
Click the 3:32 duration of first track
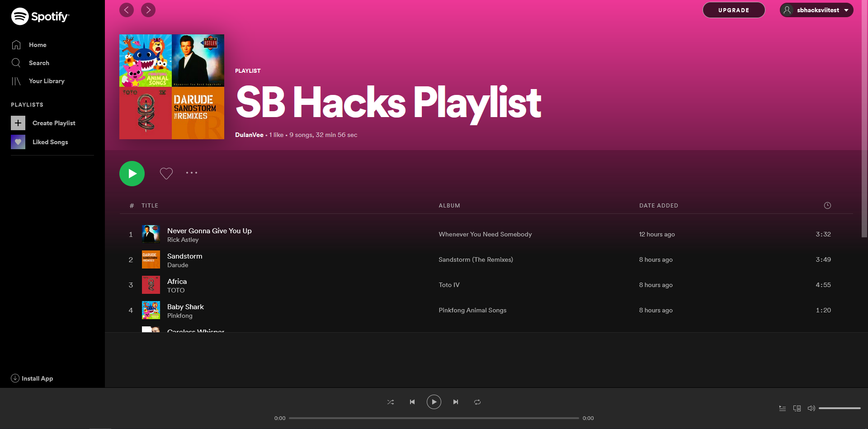[823, 234]
